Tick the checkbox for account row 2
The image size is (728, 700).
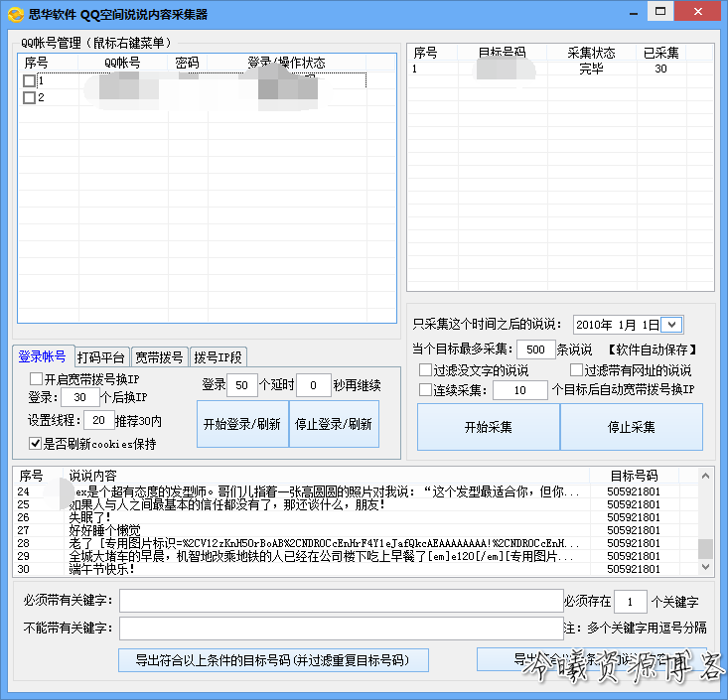click(x=29, y=97)
